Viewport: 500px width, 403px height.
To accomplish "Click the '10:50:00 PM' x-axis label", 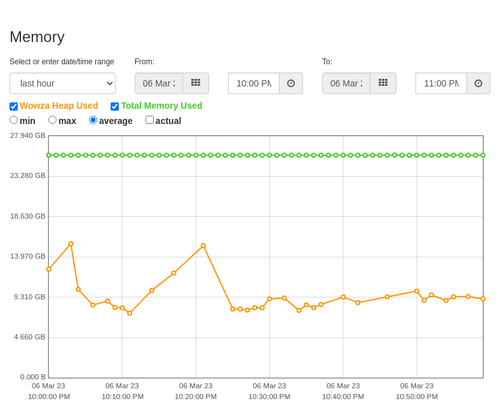I will pyautogui.click(x=417, y=397).
